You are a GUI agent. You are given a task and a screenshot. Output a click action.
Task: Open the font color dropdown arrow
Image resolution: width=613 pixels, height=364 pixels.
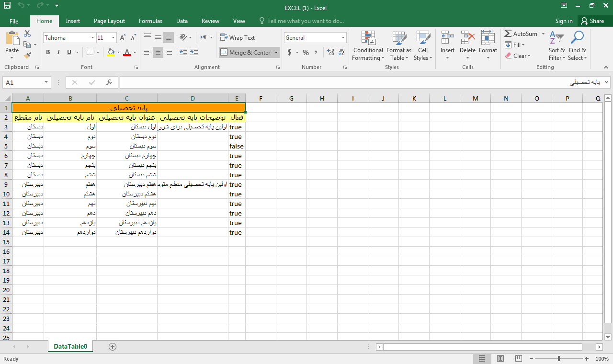click(135, 53)
